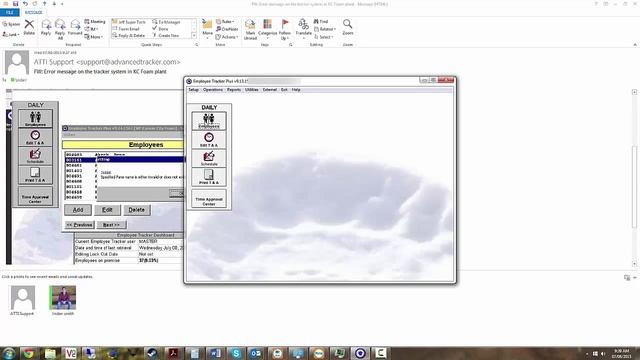640x360 pixels.
Task: Open Zoom magnifier in the ribbon
Action: (348, 27)
